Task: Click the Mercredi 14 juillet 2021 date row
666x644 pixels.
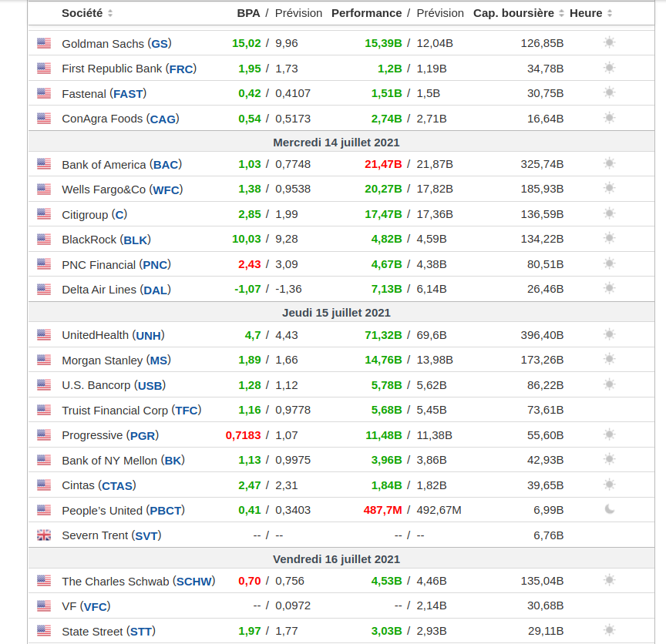Action: click(x=336, y=143)
